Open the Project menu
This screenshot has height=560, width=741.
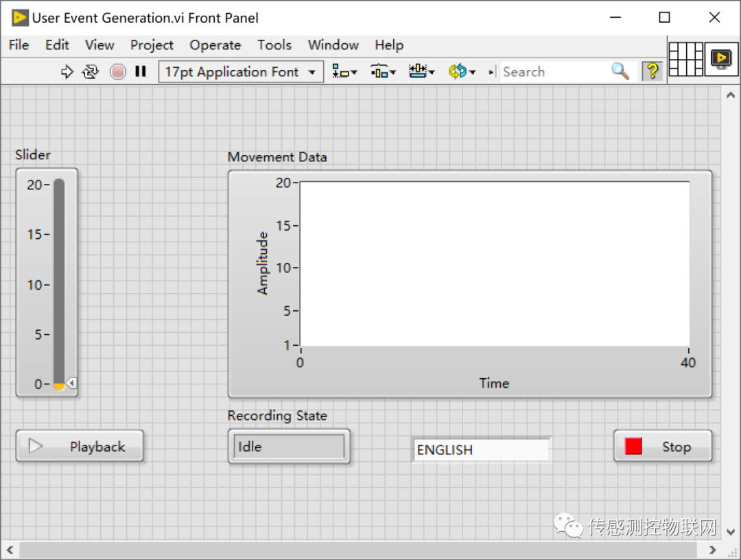click(152, 45)
